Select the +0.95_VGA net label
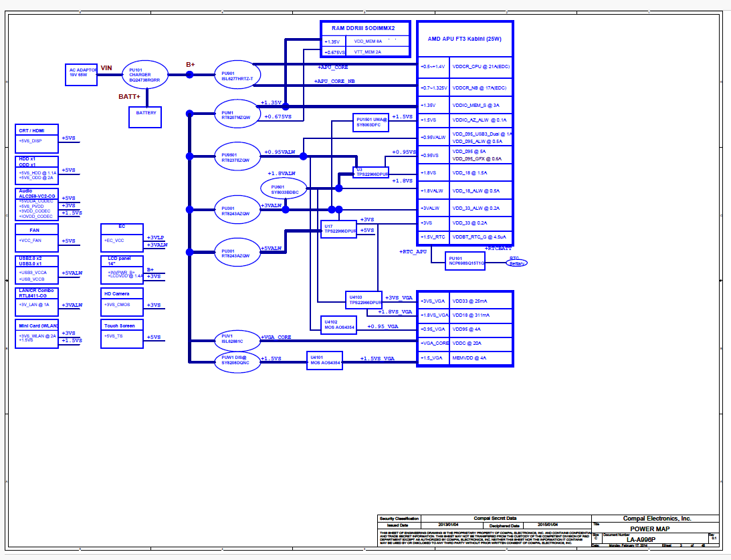This screenshot has height=560, width=731. click(383, 327)
